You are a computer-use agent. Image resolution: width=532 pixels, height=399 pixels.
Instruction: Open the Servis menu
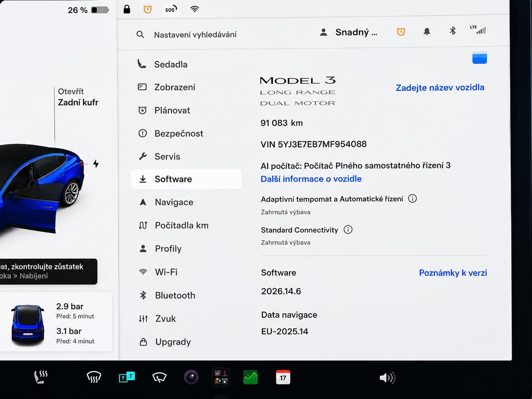point(186,156)
